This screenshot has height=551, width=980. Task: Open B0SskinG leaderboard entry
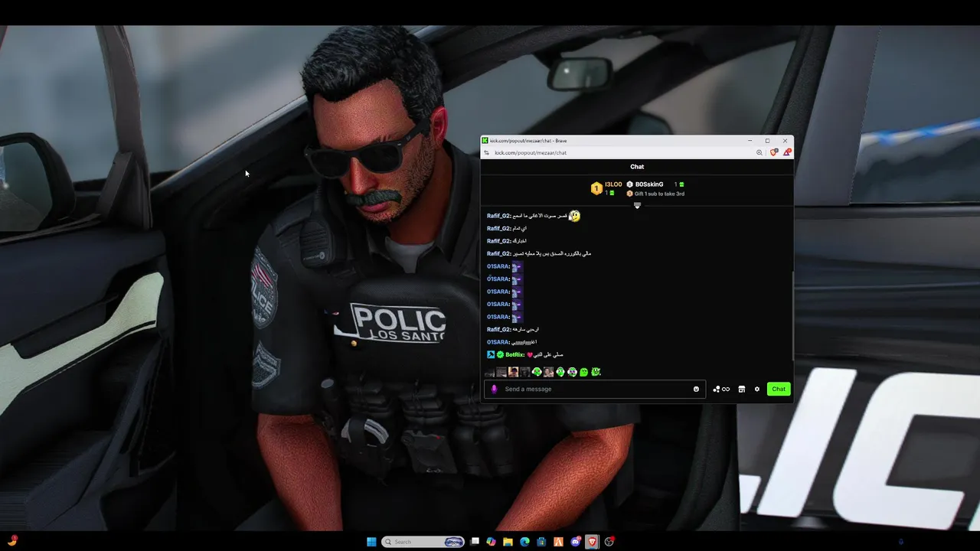649,184
